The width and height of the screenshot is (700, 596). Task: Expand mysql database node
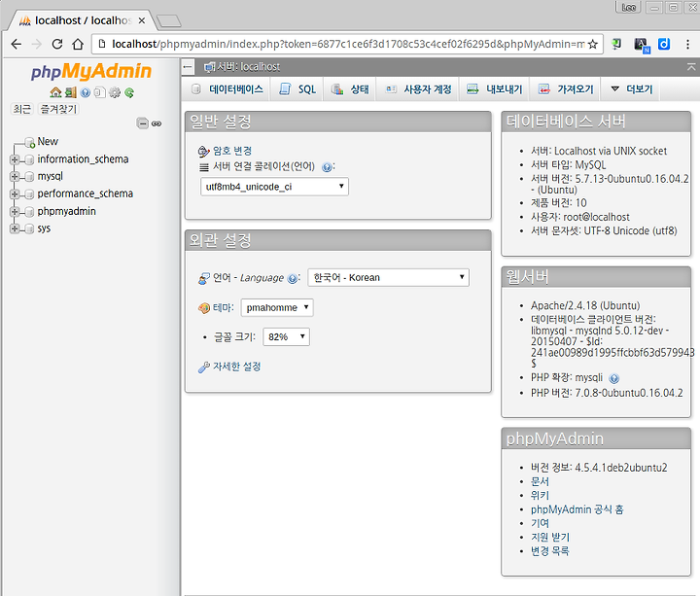click(15, 177)
